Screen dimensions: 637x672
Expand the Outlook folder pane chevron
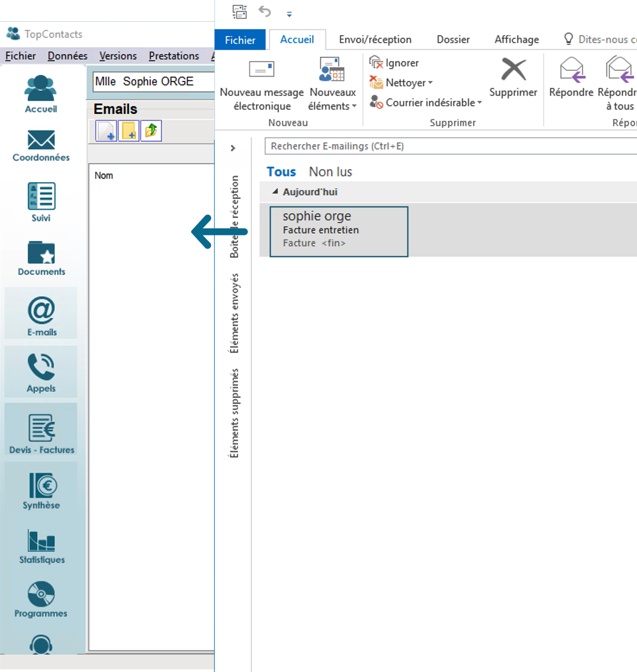pyautogui.click(x=233, y=148)
